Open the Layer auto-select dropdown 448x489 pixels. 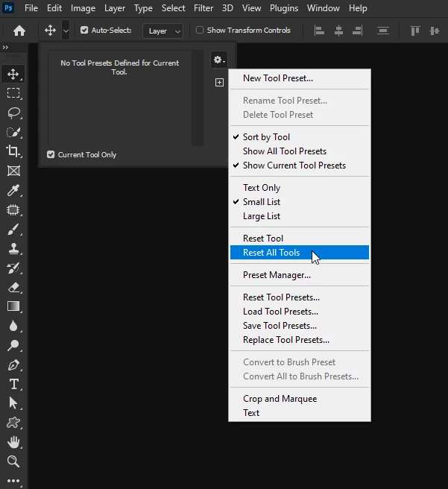[x=163, y=31]
